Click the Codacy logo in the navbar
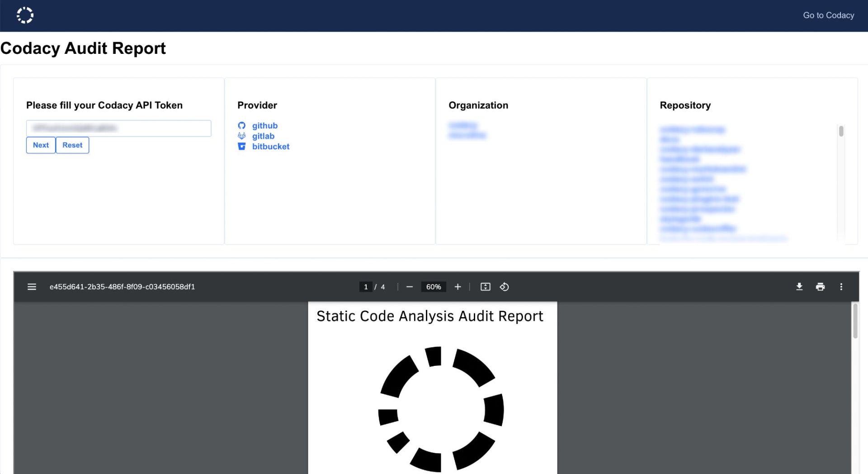The height and width of the screenshot is (474, 868). [x=25, y=15]
